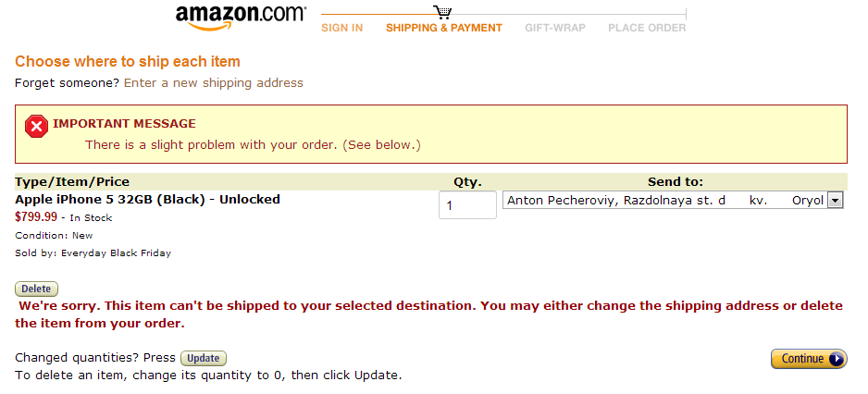Click the can't be shipped error message
Screen dimensions: 868x394
point(429,314)
